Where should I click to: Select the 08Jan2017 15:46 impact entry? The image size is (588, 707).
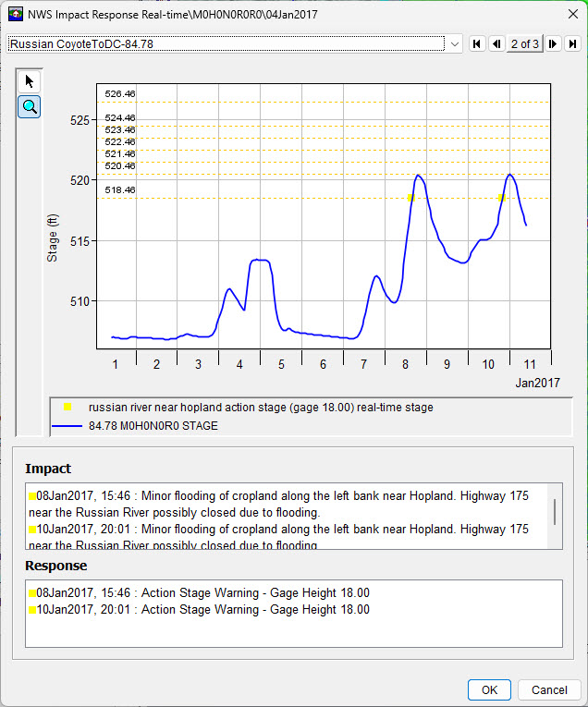tap(277, 504)
